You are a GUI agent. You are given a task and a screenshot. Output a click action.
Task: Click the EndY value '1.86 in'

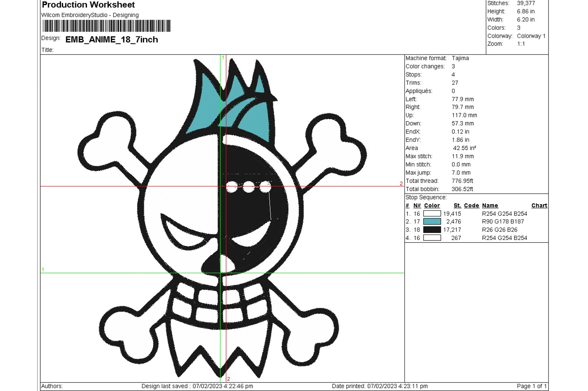click(460, 140)
